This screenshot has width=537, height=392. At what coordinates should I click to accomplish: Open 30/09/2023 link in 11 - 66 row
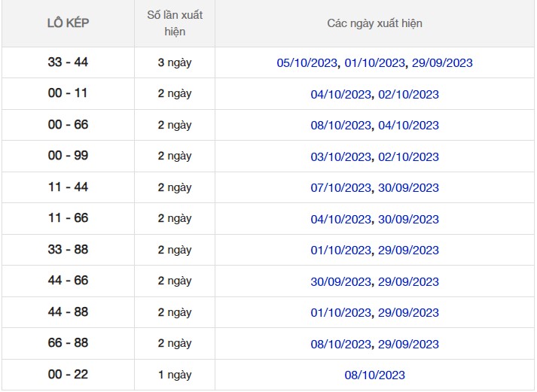point(408,220)
